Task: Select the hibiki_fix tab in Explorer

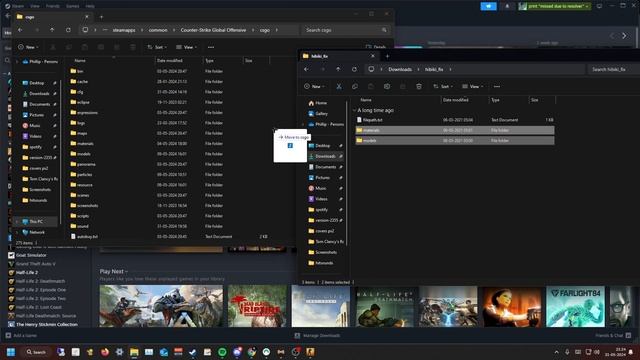Action: 339,56
